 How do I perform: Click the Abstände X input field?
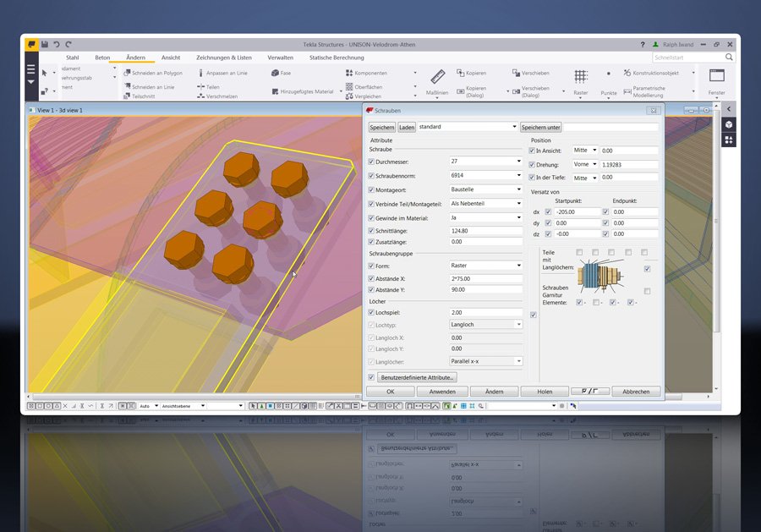click(485, 278)
